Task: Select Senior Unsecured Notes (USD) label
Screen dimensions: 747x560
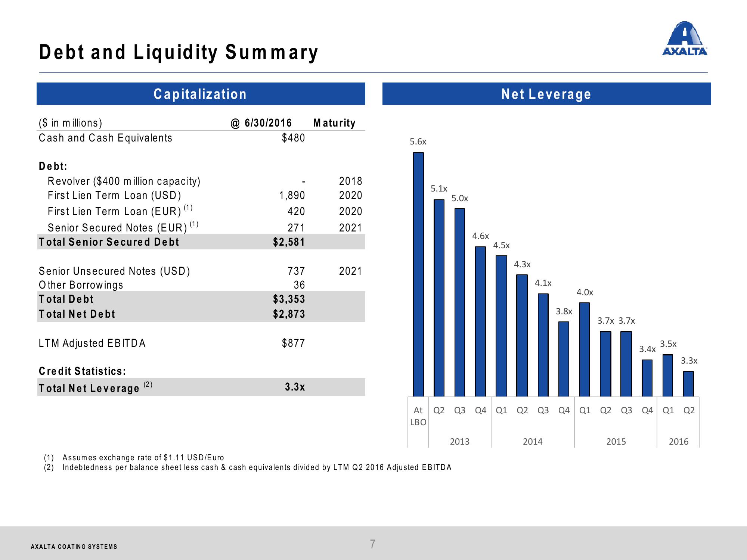Action: tap(114, 271)
